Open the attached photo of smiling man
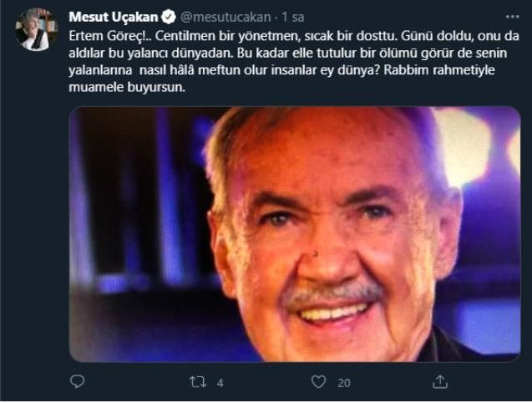This screenshot has height=403, width=532. (x=295, y=234)
